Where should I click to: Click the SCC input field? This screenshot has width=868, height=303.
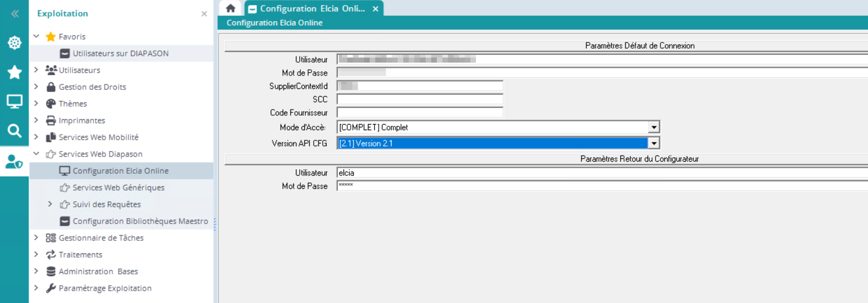pos(419,100)
